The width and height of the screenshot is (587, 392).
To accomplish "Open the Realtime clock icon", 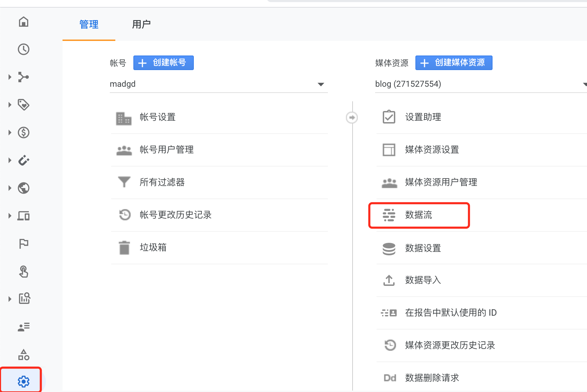I will (x=24, y=49).
